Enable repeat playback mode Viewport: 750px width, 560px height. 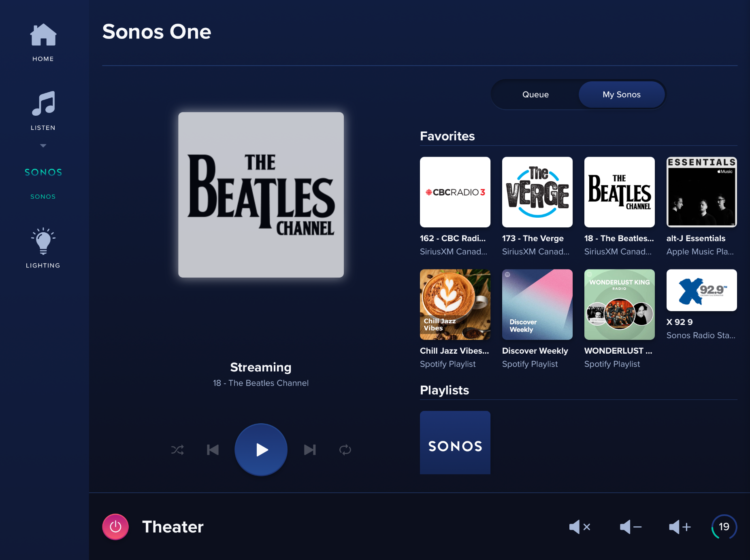pos(345,450)
